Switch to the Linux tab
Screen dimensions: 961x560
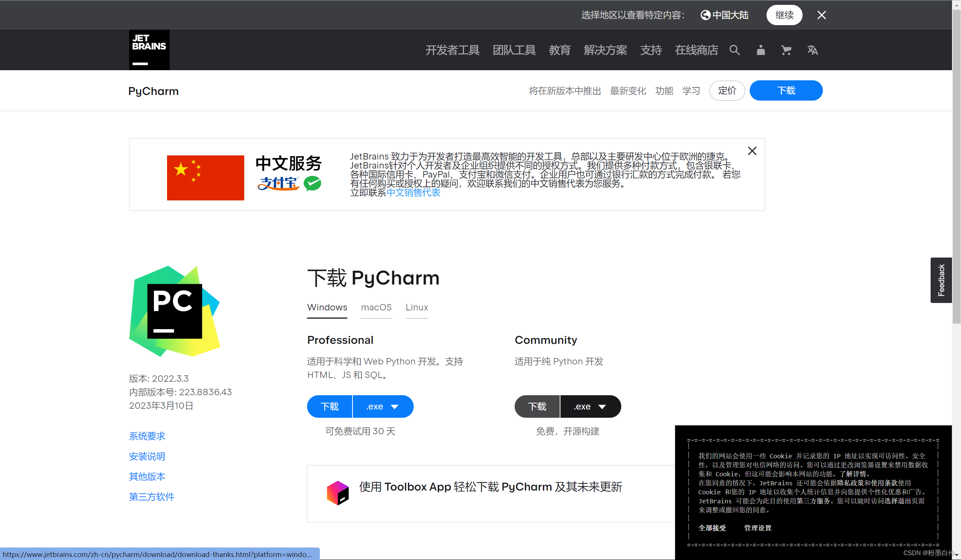coord(416,307)
